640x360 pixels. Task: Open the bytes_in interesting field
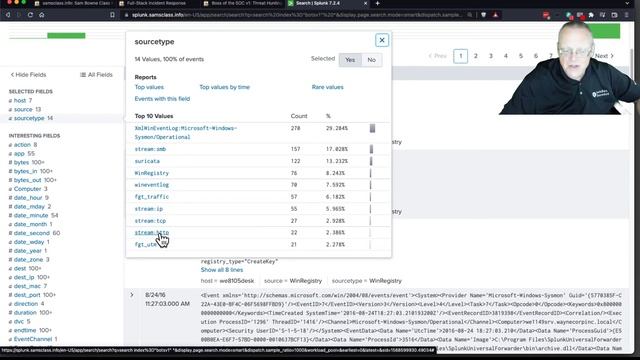(x=25, y=171)
